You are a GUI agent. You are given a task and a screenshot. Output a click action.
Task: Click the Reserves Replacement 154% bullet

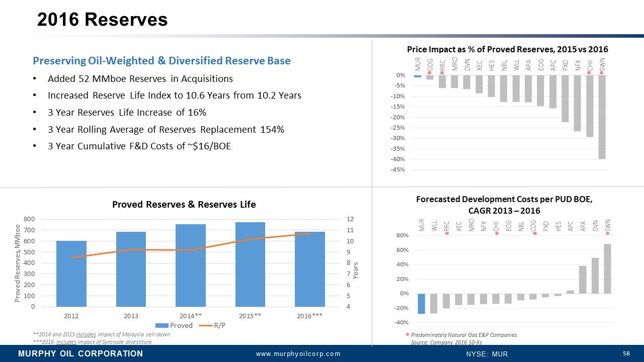coord(166,129)
